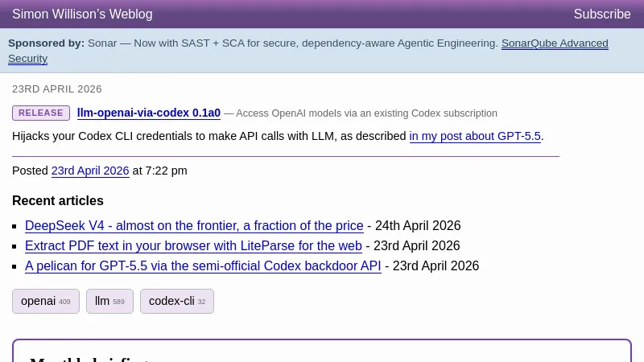This screenshot has width=644, height=362.
Task: Click the purple RELEASE badge
Action: [41, 113]
